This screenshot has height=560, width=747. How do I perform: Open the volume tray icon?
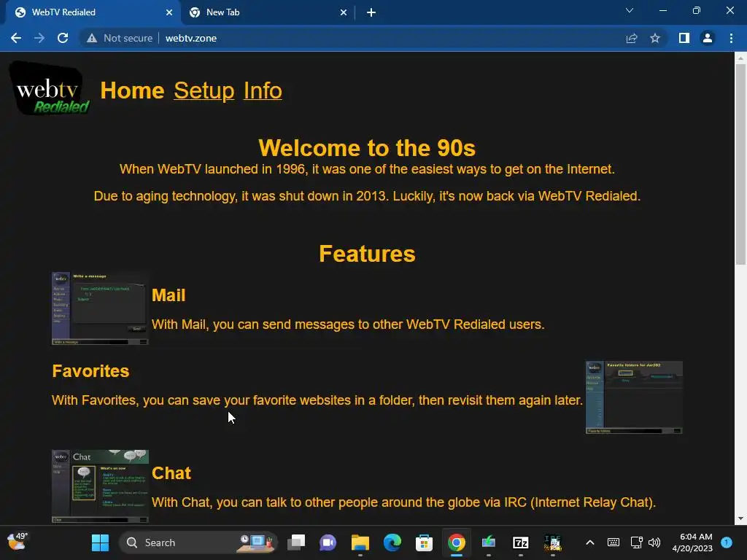tap(654, 542)
